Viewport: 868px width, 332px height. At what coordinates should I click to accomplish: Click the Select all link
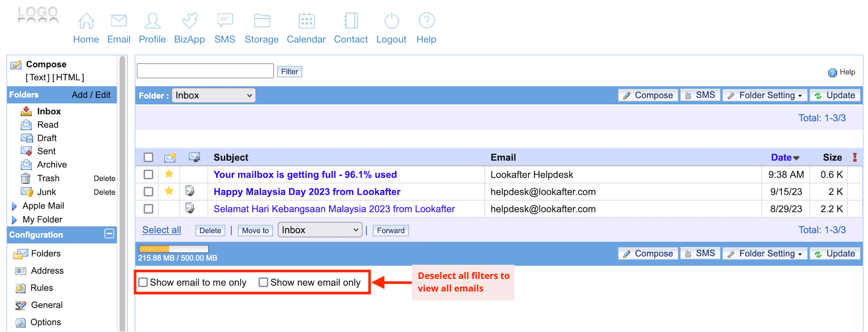(161, 230)
